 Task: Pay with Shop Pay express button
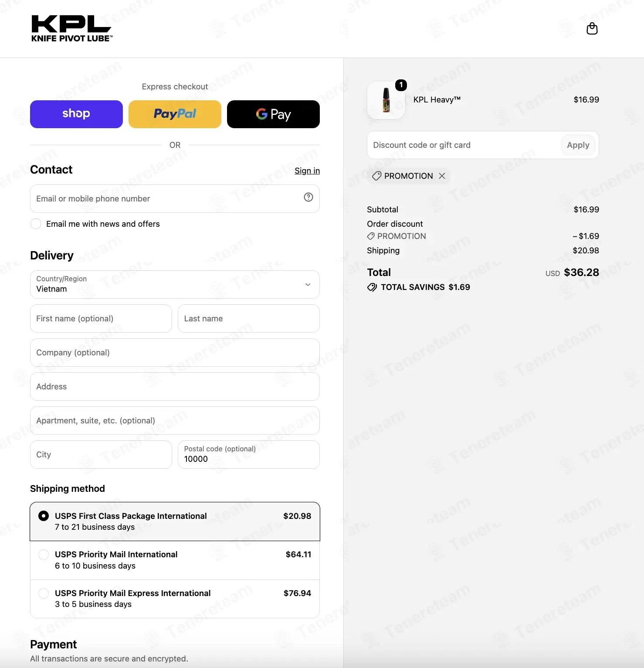point(76,114)
